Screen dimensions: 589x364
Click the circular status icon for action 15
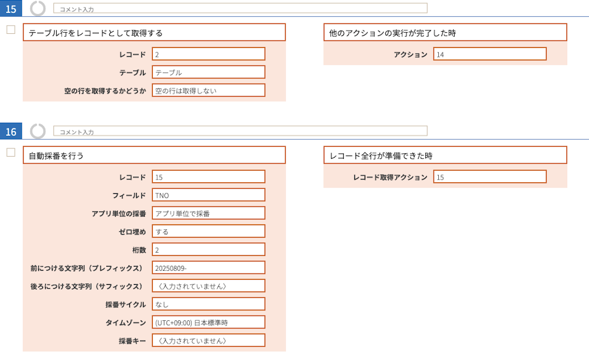click(x=38, y=8)
